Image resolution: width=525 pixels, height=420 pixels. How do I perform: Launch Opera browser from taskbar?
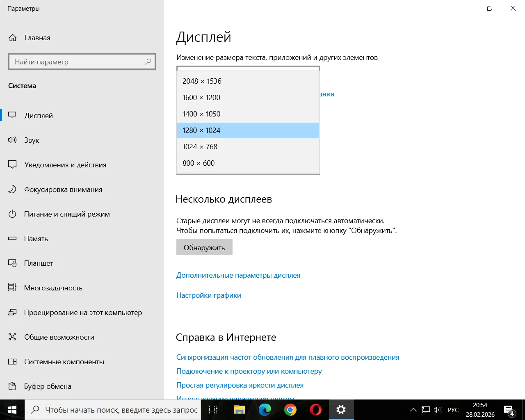click(x=315, y=410)
